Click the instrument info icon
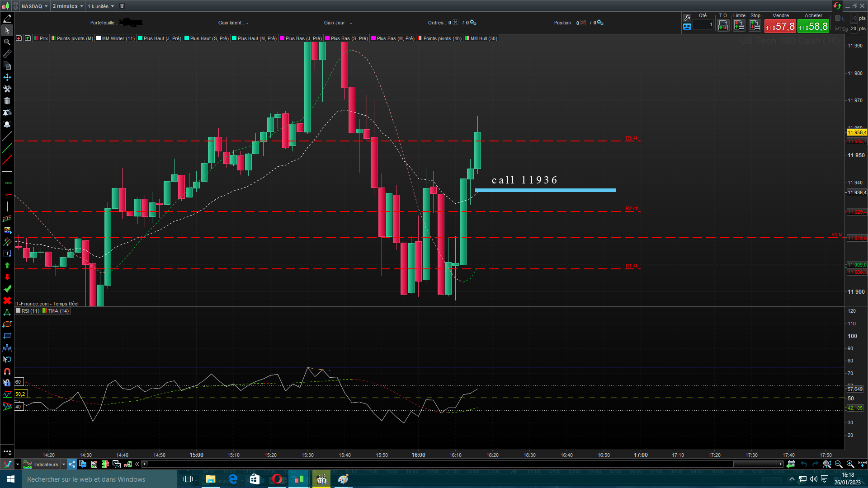This screenshot has height=488, width=868. [122, 6]
